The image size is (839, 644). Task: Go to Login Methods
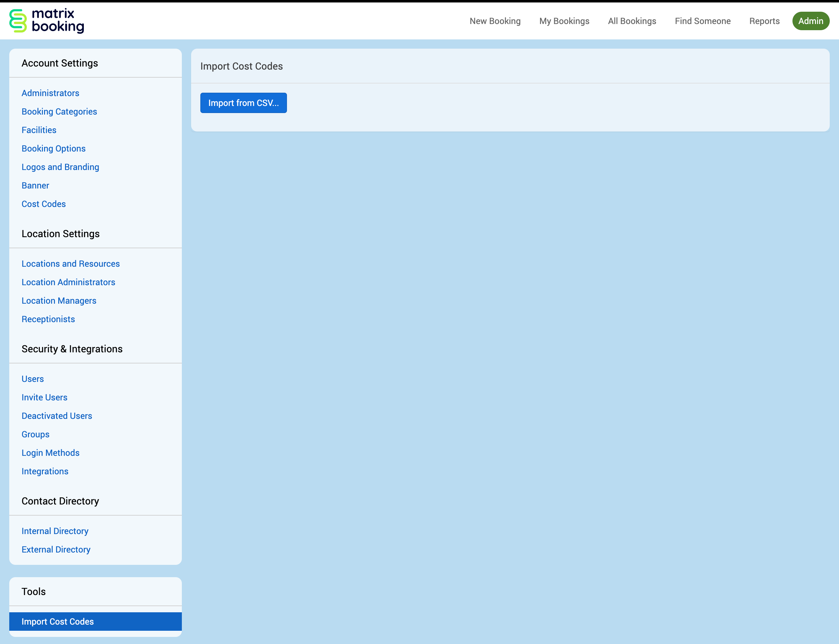click(x=50, y=453)
